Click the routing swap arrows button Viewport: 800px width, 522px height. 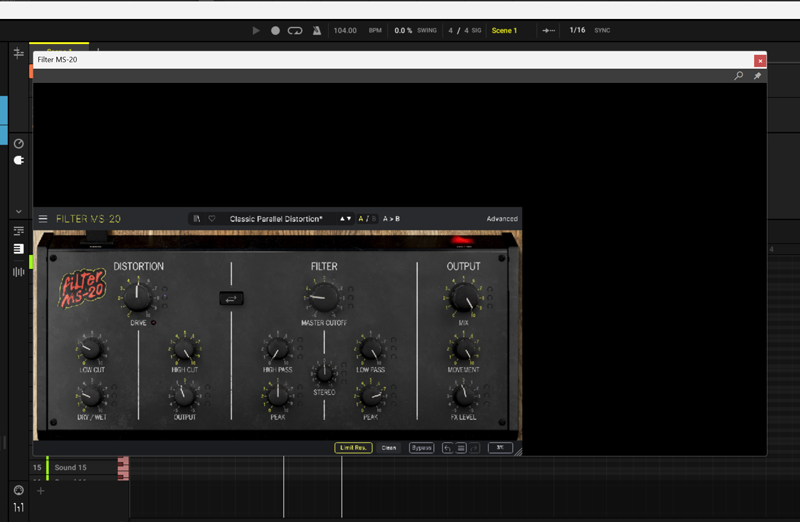(231, 299)
